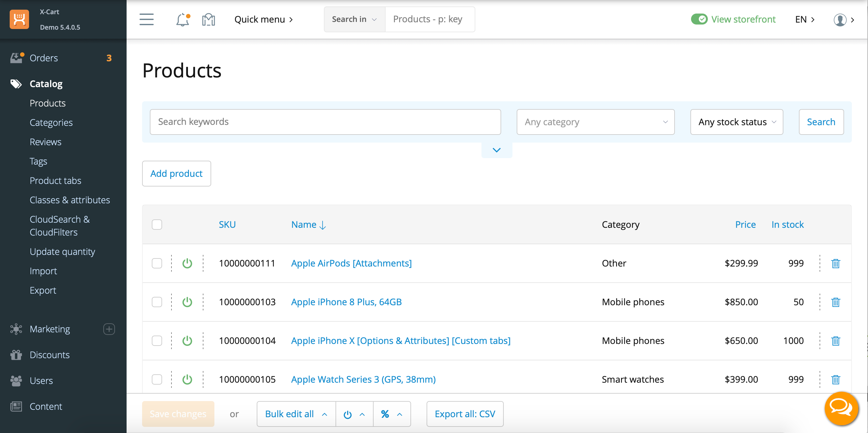This screenshot has width=868, height=433.
Task: Open Export in the sidebar
Action: pyautogui.click(x=43, y=290)
